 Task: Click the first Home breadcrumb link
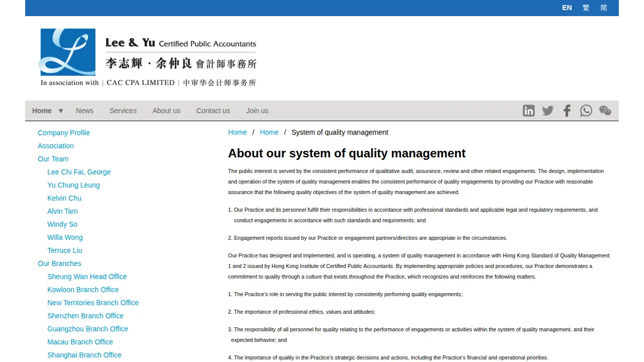[237, 132]
